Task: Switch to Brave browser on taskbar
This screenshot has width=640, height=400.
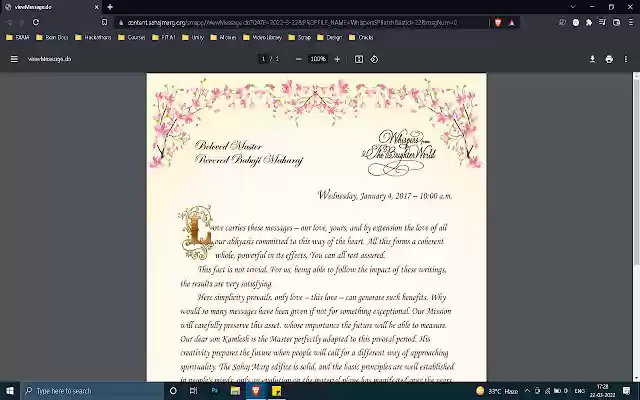Action: tap(256, 391)
